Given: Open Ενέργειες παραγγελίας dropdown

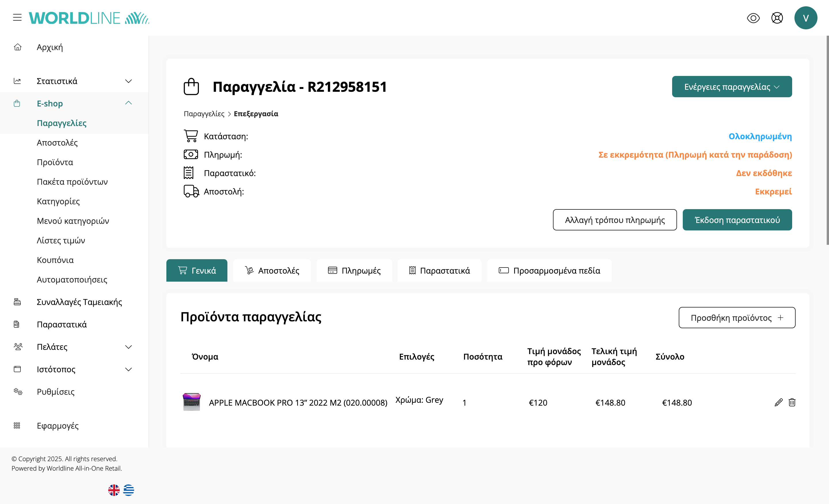Looking at the screenshot, I should point(731,87).
